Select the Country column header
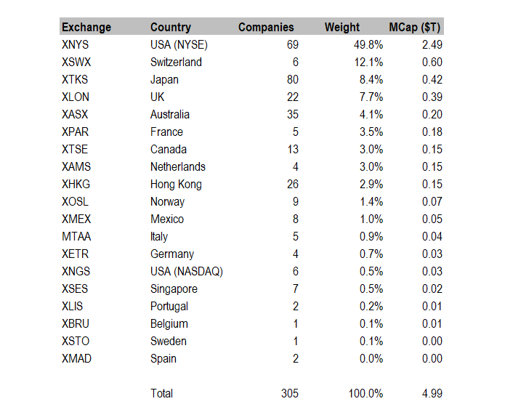This screenshot has width=505, height=420. (x=171, y=28)
